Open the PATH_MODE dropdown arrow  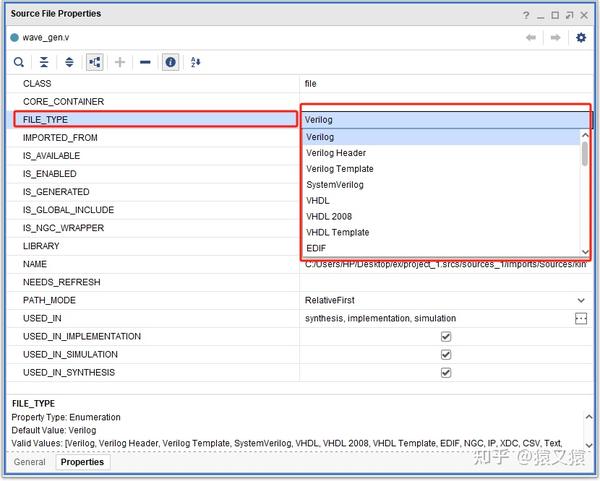[x=581, y=300]
